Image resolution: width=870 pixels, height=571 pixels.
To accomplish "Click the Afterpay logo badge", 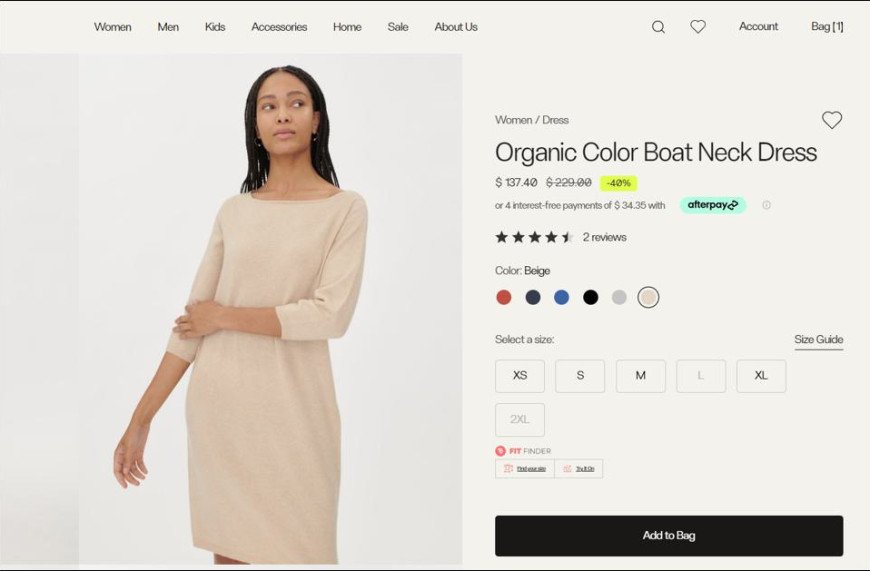I will (x=713, y=205).
